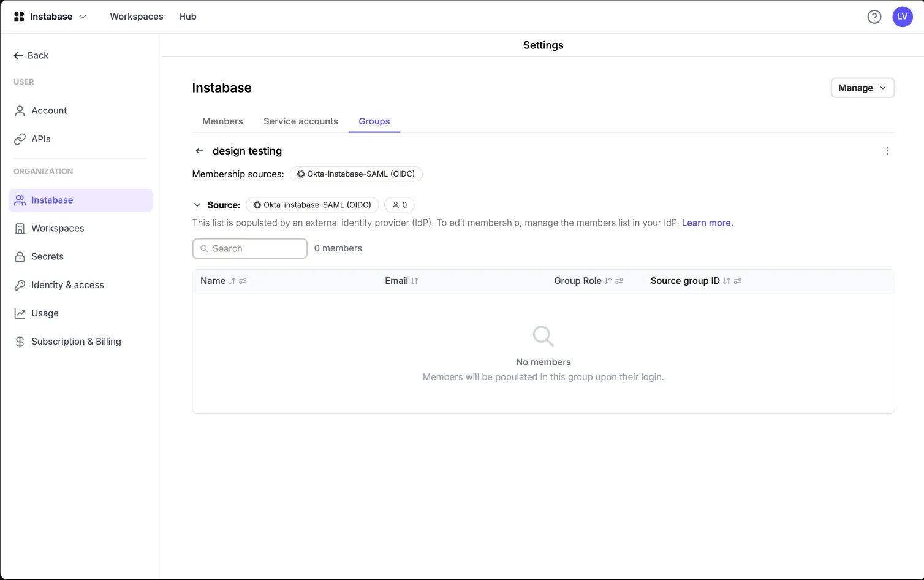Open Usage in the sidebar

coord(80,313)
